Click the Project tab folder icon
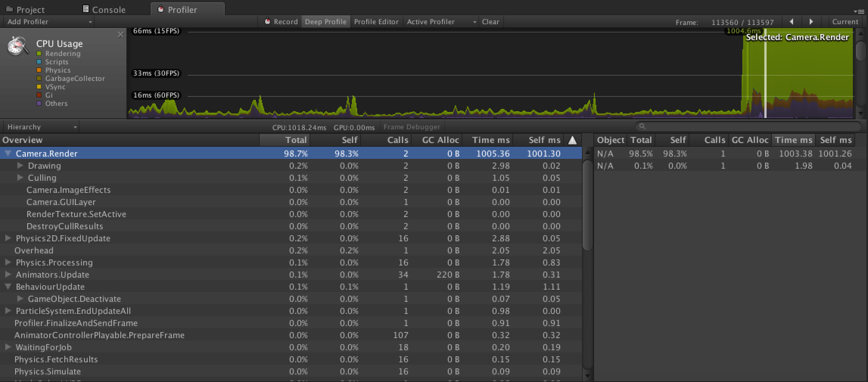 (9, 9)
